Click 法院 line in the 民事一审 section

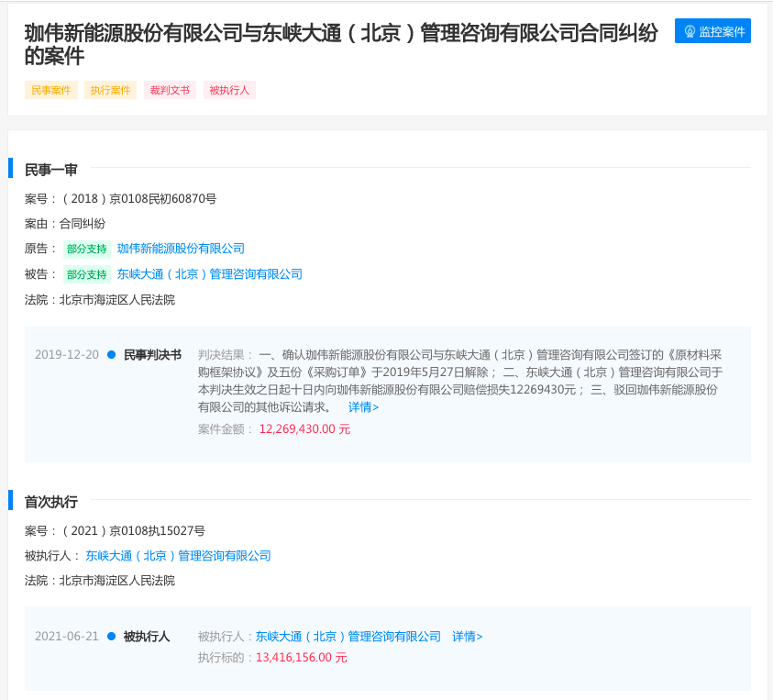coord(100,300)
